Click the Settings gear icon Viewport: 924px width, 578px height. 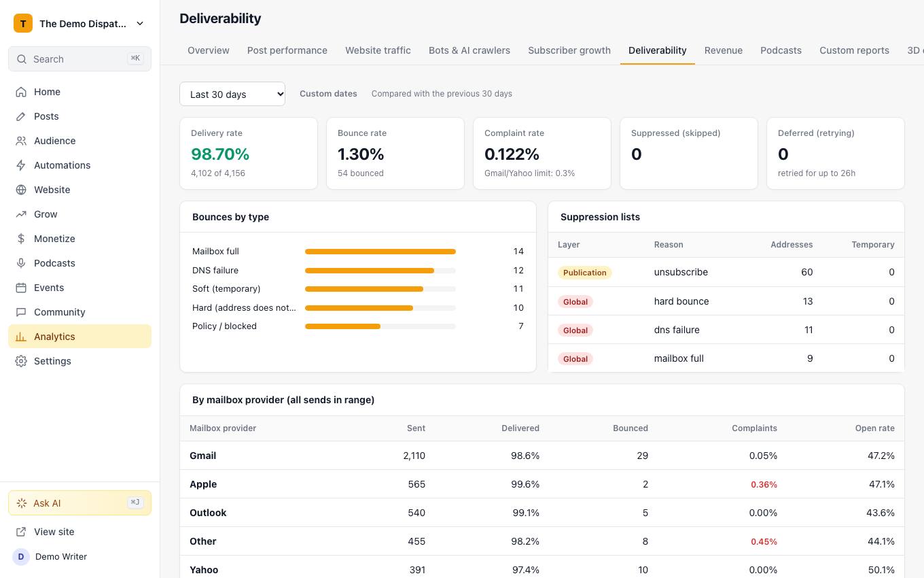pyautogui.click(x=21, y=361)
